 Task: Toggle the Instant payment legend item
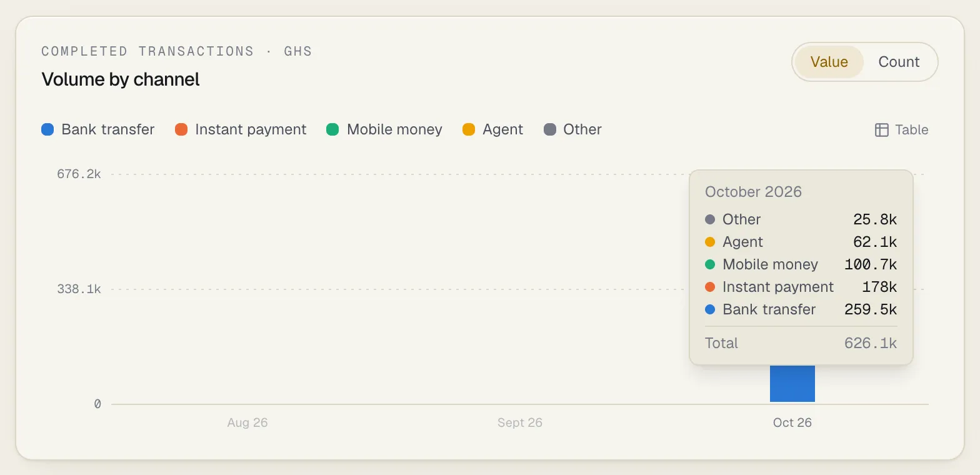coord(241,129)
